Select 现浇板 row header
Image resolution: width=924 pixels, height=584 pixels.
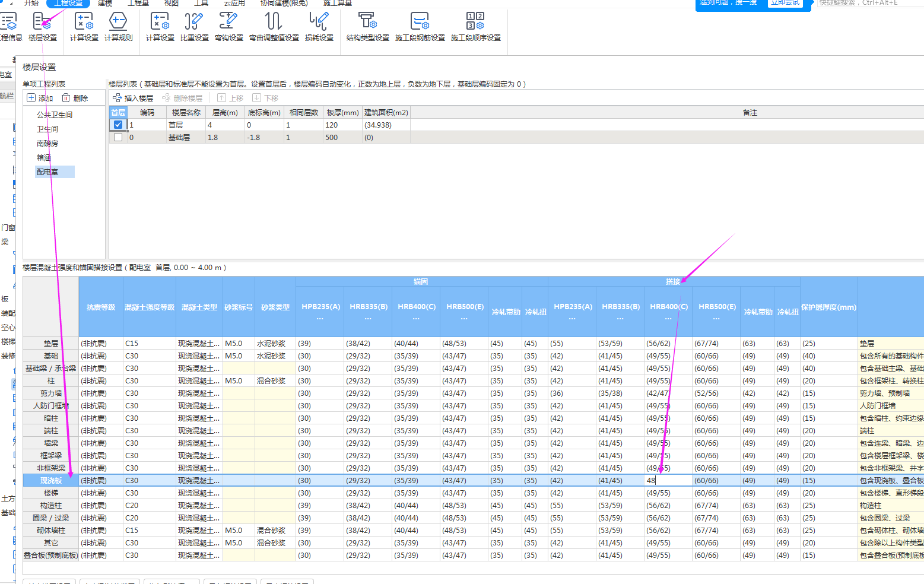point(51,481)
